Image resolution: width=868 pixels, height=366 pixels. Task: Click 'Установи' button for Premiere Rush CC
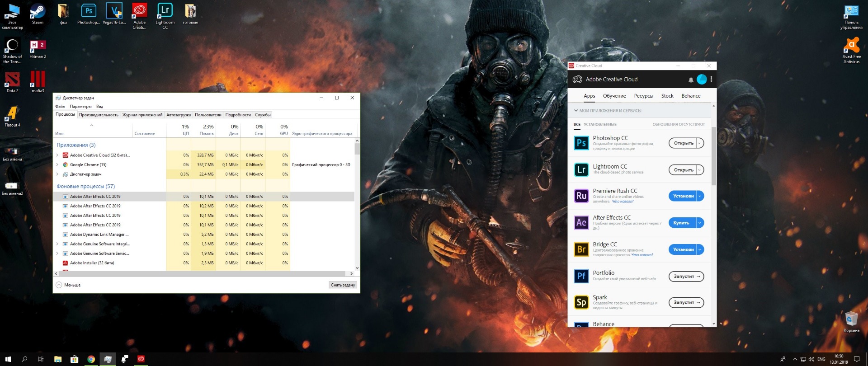683,196
